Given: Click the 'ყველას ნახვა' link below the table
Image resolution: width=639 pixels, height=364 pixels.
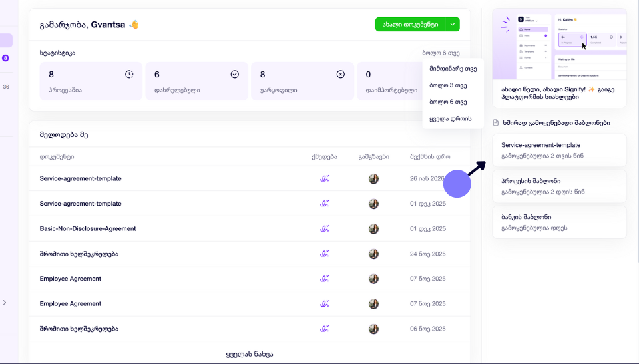Looking at the screenshot, I should pyautogui.click(x=250, y=354).
